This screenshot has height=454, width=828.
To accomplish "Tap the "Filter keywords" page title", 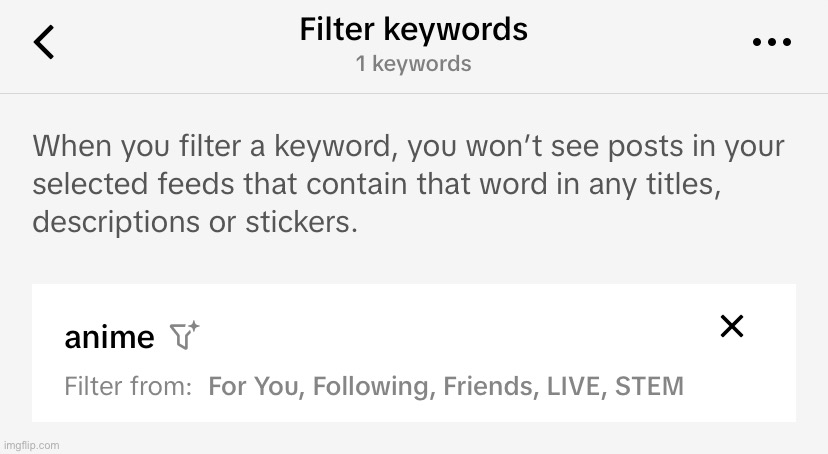I will [x=413, y=30].
